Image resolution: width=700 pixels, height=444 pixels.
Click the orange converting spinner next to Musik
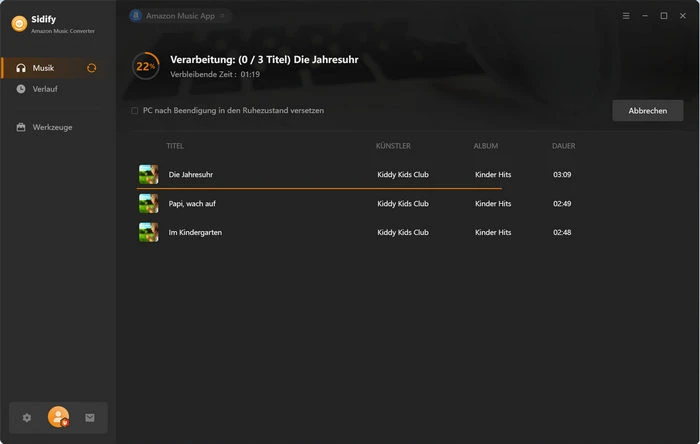point(92,68)
